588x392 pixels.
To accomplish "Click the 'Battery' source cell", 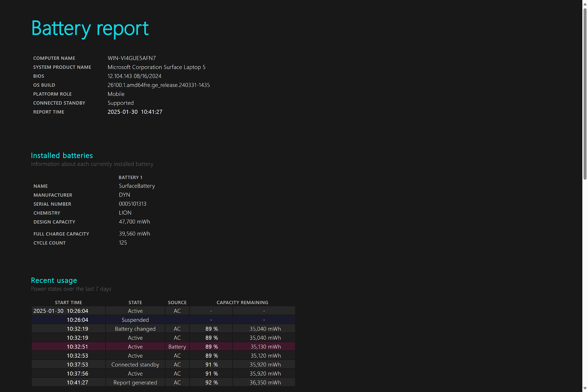I will [x=177, y=347].
